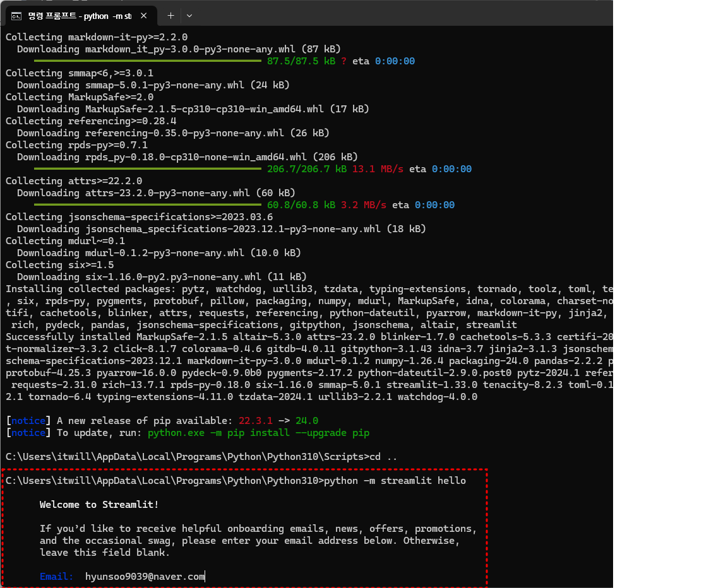Click the 'python.exe -m pip install --upgrade pip' text
This screenshot has width=704, height=588.
[x=259, y=433]
